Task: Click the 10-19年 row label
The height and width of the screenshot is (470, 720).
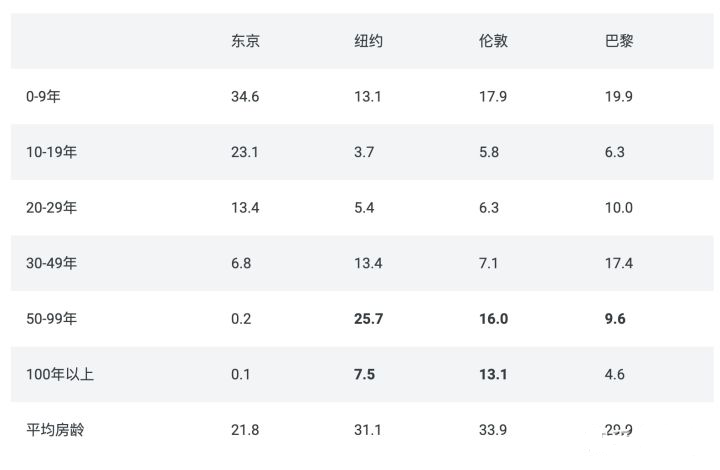Action: click(51, 152)
